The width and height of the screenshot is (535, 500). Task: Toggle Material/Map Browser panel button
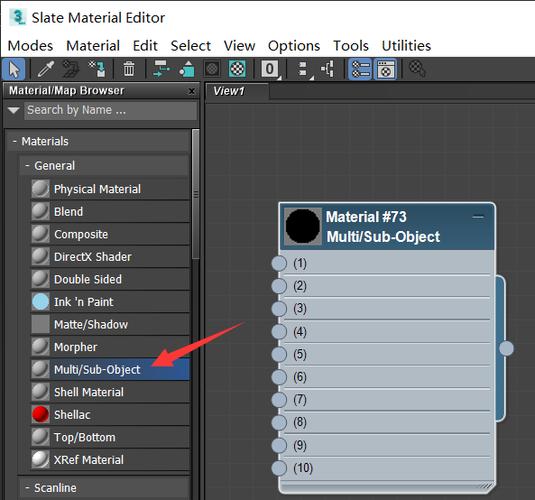point(361,69)
